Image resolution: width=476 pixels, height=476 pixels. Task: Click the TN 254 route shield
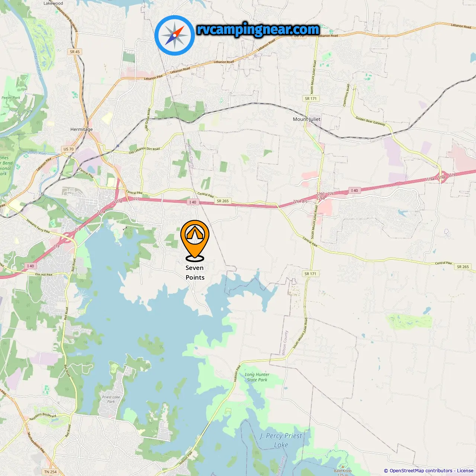point(51,472)
